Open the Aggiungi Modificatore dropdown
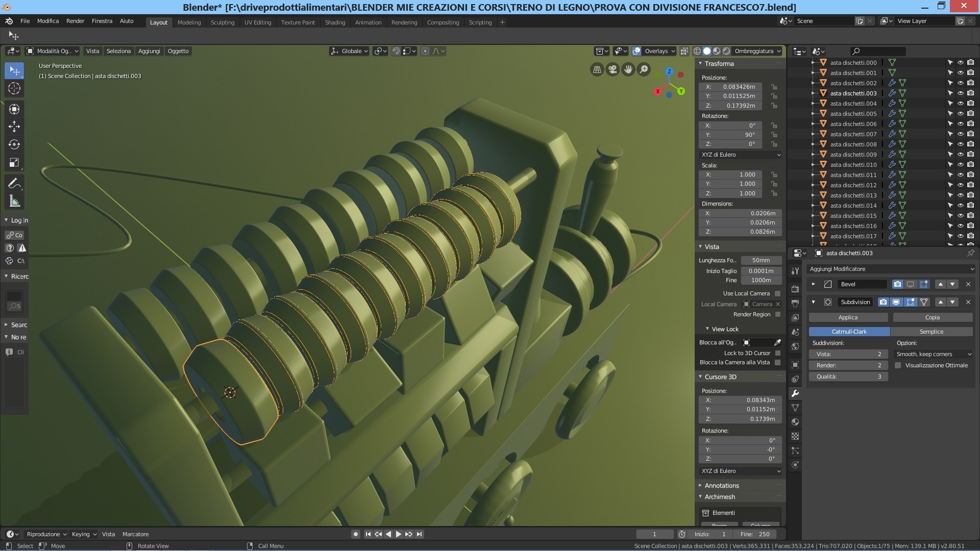Screen dimensions: 980x551 coord(891,269)
